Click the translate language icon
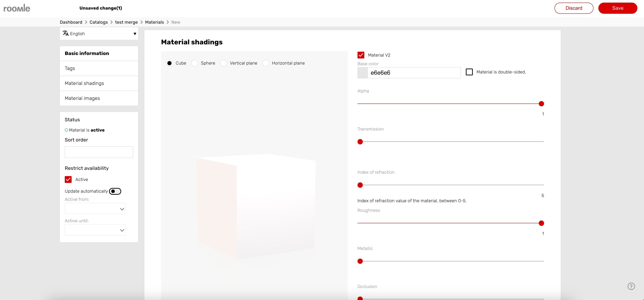Image resolution: width=644 pixels, height=300 pixels. (x=65, y=33)
